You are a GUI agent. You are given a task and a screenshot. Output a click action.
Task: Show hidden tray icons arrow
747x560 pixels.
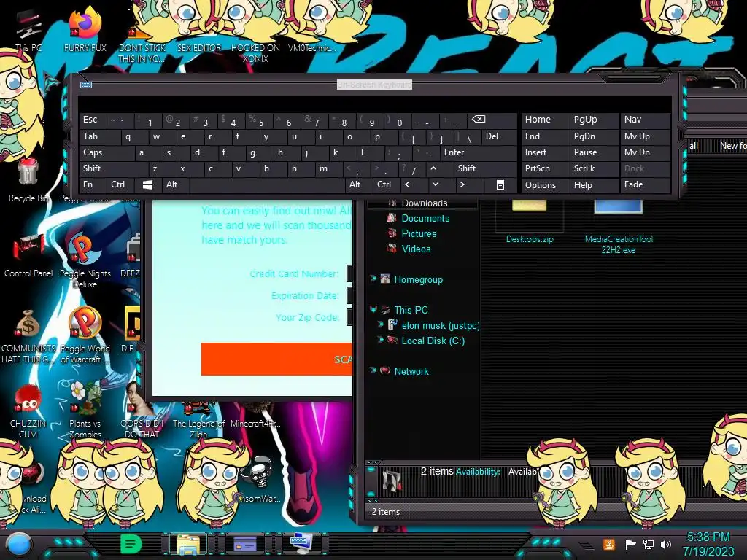(586, 545)
